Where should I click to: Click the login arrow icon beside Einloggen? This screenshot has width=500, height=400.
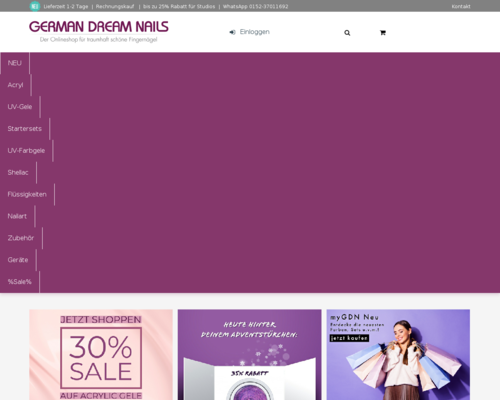pyautogui.click(x=232, y=32)
